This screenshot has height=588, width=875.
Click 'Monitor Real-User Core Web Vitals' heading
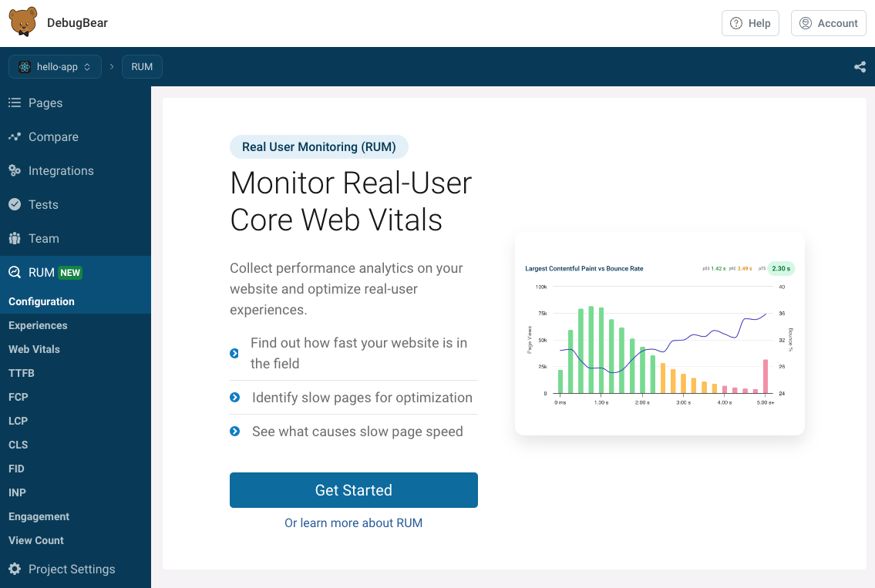coord(351,201)
